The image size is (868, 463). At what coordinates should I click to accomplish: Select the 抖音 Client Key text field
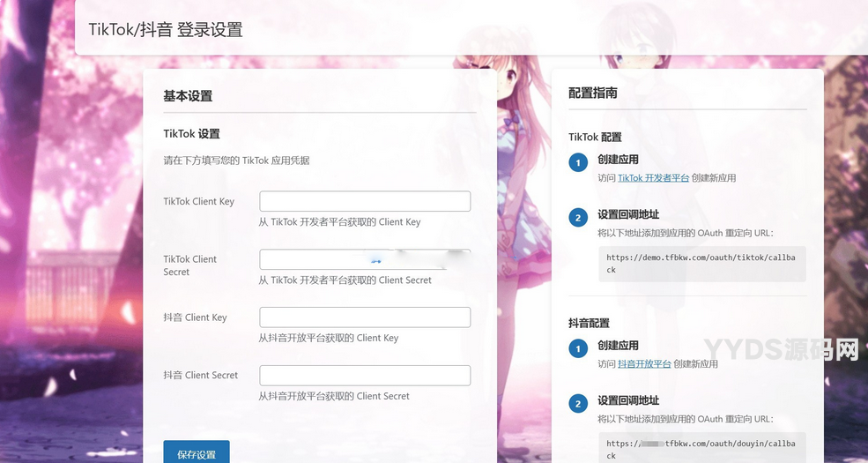pos(364,317)
